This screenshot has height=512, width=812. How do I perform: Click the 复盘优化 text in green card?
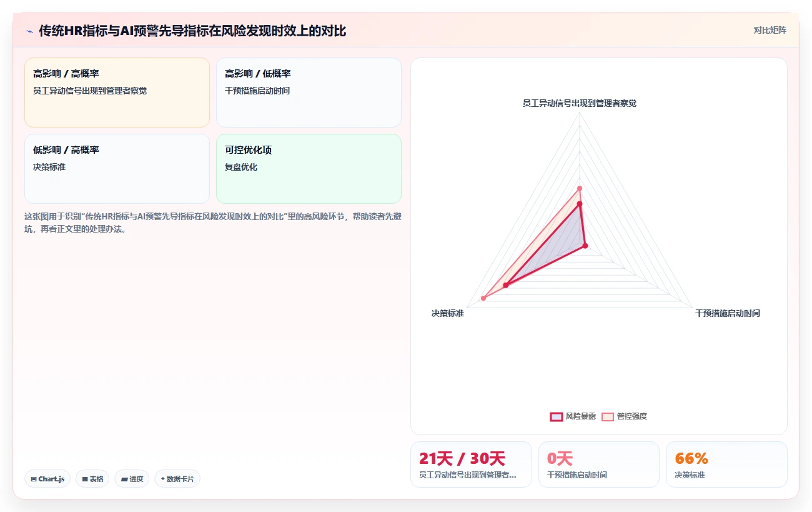click(x=241, y=167)
